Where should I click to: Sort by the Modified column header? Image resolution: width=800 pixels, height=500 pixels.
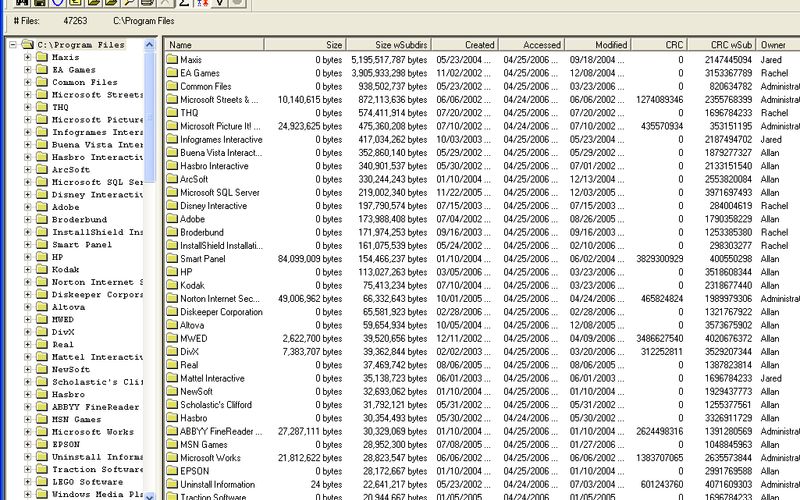(598, 45)
